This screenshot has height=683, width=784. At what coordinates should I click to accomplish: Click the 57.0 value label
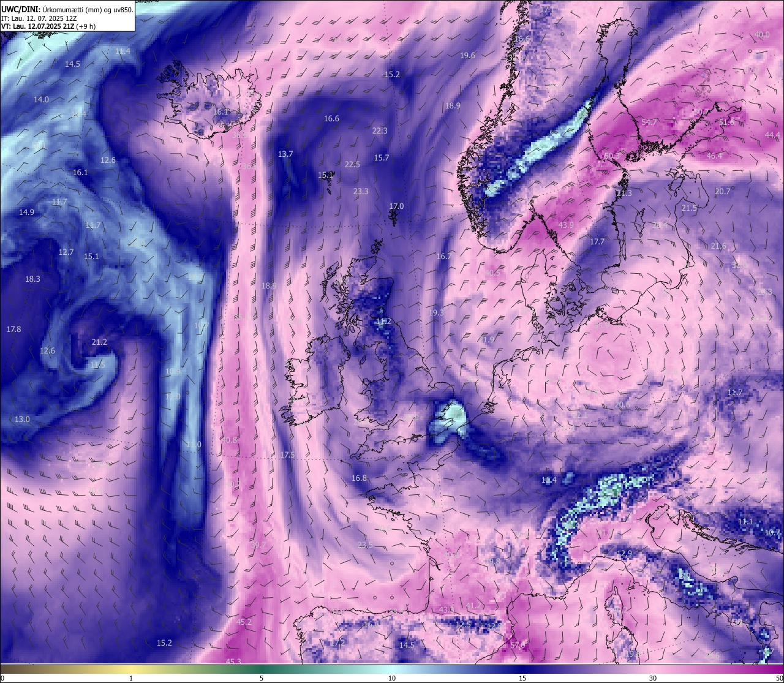pos(518,645)
